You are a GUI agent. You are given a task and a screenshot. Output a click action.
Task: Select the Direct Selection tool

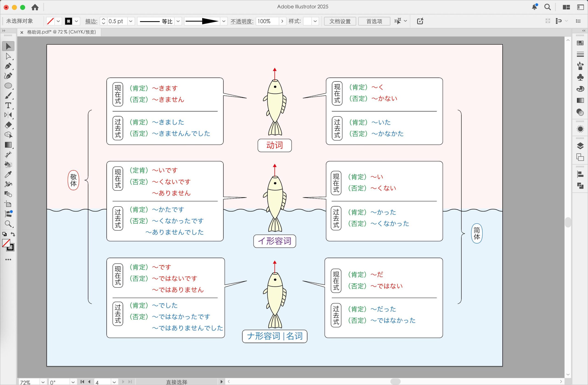(8, 56)
